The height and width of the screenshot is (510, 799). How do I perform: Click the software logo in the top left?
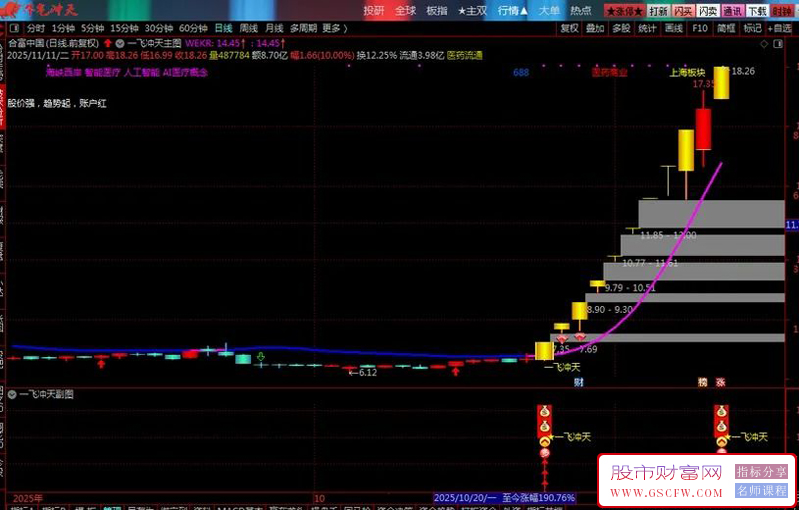[x=40, y=10]
